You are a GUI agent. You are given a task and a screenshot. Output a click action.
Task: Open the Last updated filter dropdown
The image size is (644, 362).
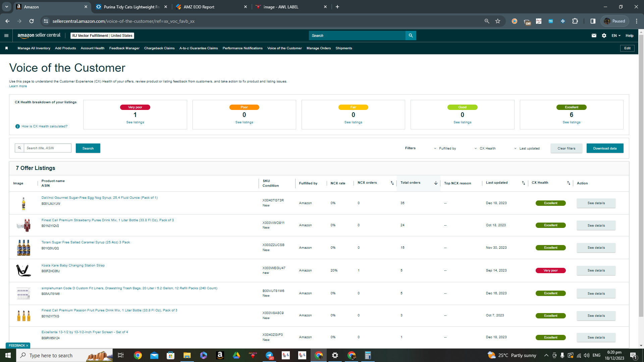(x=527, y=148)
